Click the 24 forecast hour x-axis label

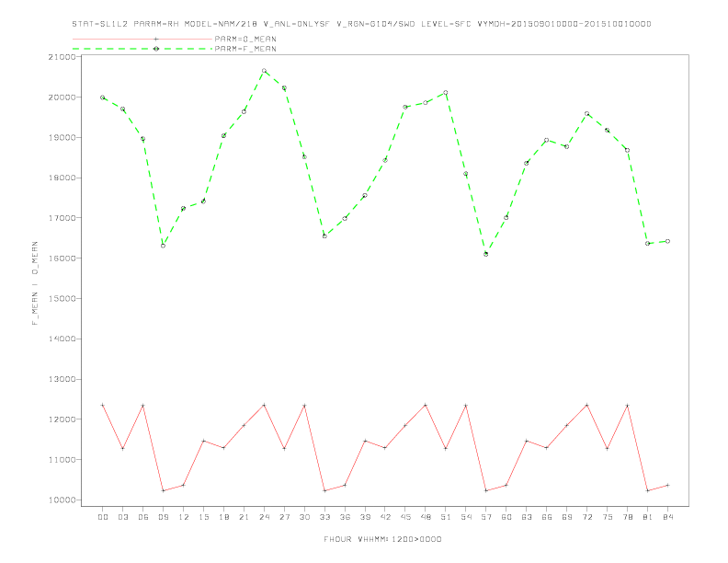(264, 517)
